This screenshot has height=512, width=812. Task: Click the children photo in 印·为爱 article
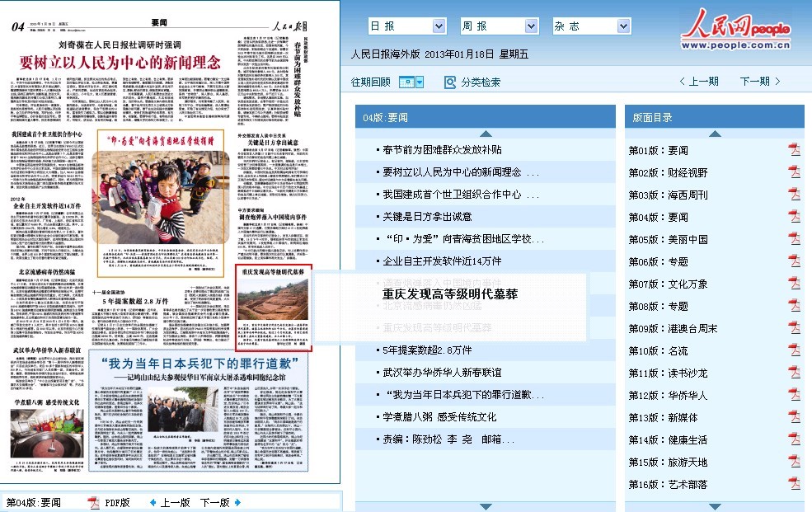pyautogui.click(x=161, y=197)
